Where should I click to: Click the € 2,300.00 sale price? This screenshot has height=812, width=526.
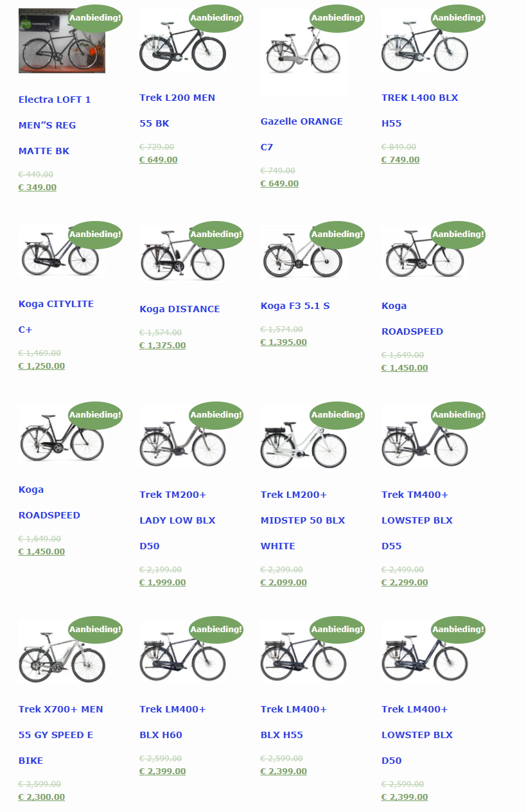[42, 797]
